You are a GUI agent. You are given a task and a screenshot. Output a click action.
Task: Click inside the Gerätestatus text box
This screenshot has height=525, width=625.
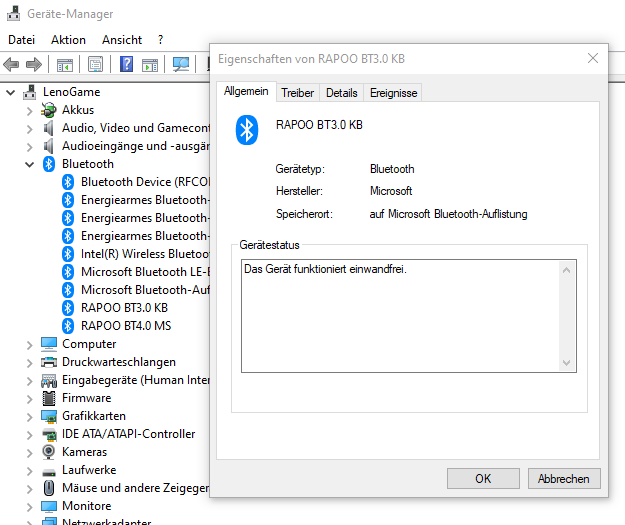pyautogui.click(x=401, y=316)
